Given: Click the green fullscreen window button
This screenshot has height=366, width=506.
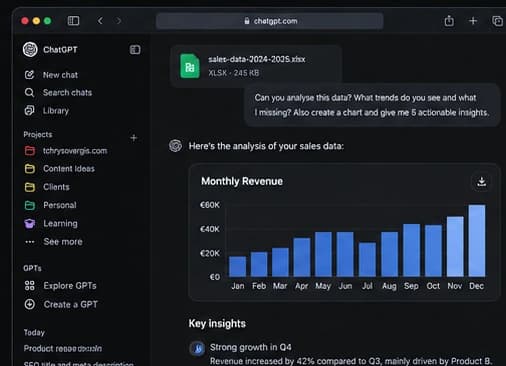Looking at the screenshot, I should pos(47,21).
